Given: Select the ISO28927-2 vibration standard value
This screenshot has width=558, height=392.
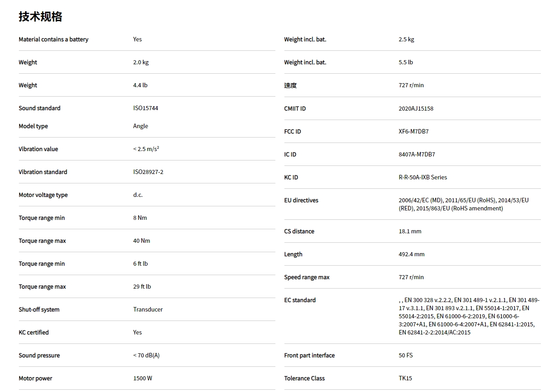Looking at the screenshot, I should (148, 172).
